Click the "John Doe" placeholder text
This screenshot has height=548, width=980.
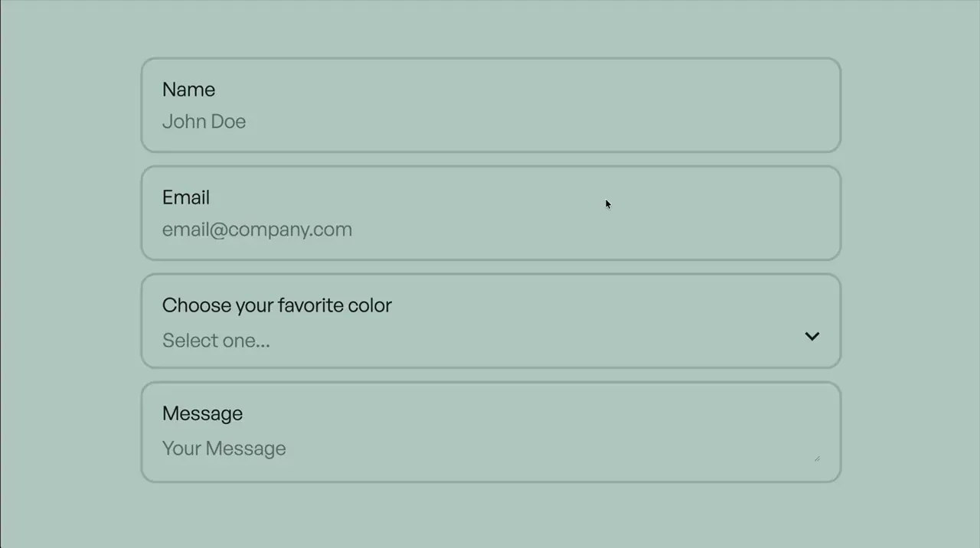tap(204, 122)
